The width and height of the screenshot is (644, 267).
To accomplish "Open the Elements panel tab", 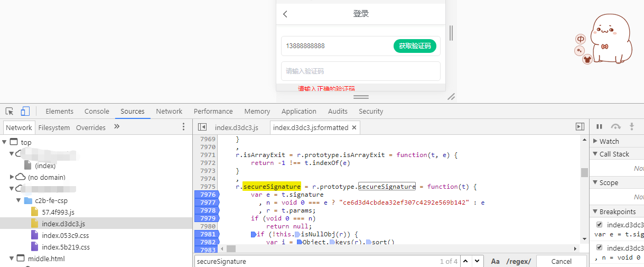I will (60, 111).
